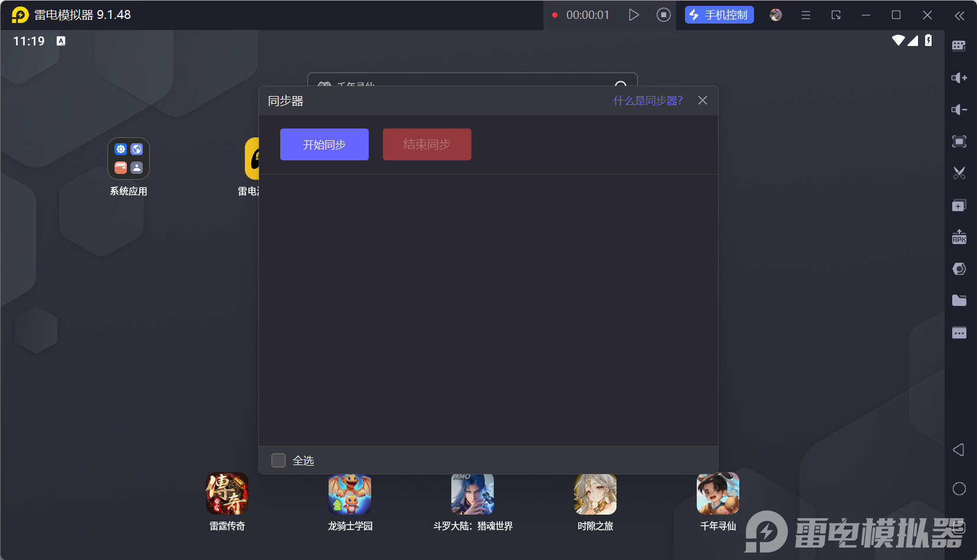Open the hamburger menu in title bar

[806, 15]
